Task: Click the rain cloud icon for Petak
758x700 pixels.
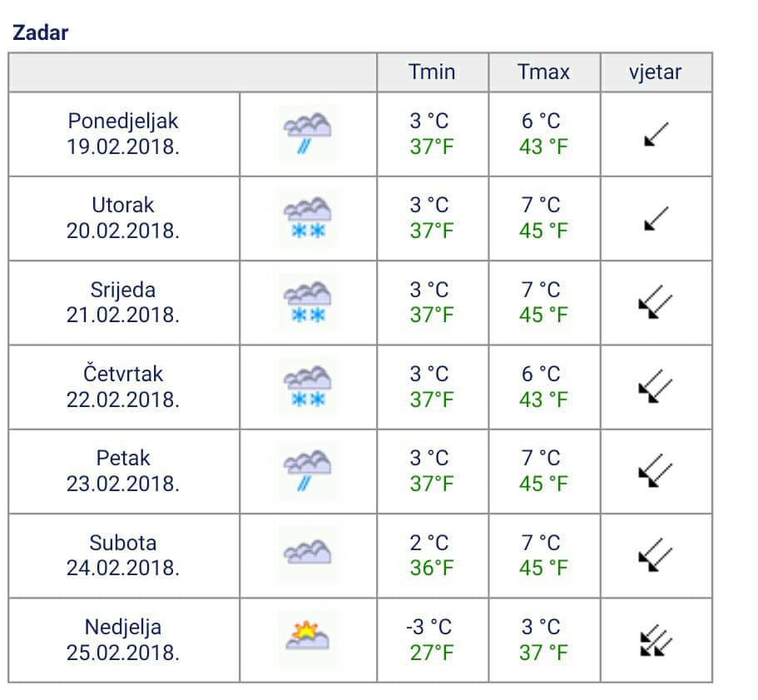Action: click(x=308, y=471)
